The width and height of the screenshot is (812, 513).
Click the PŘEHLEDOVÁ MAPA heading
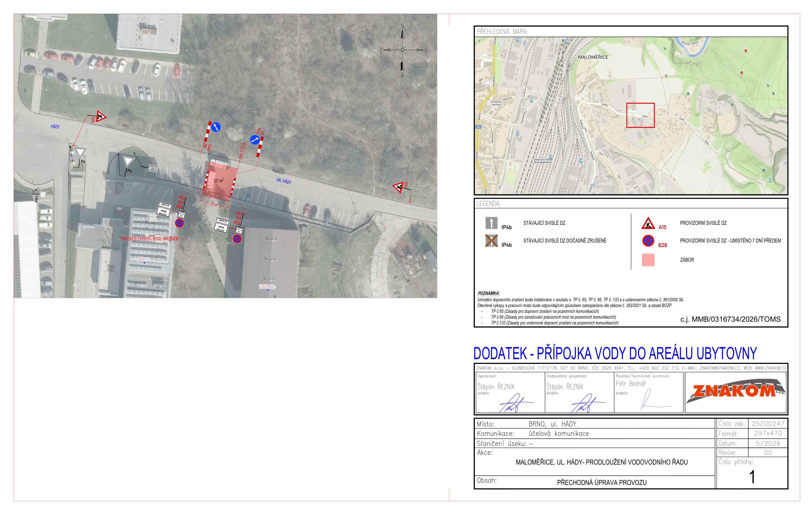click(x=502, y=32)
